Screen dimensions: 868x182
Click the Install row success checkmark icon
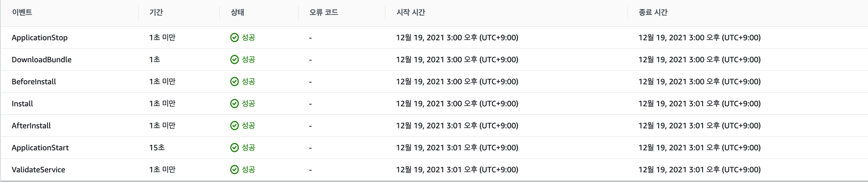click(234, 104)
